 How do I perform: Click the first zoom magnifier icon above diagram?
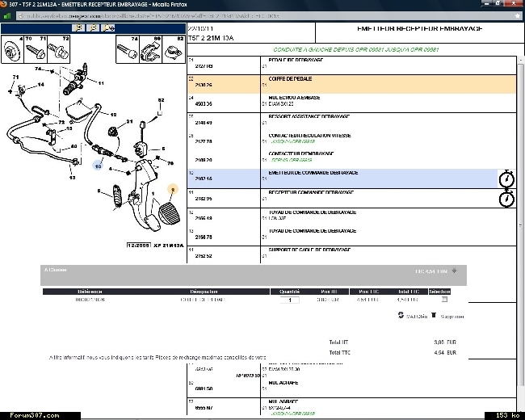79,27
